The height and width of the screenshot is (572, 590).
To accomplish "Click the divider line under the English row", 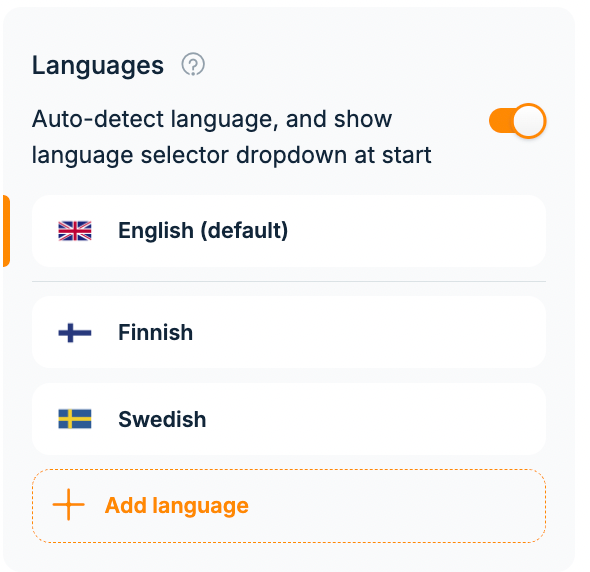I will pyautogui.click(x=289, y=281).
